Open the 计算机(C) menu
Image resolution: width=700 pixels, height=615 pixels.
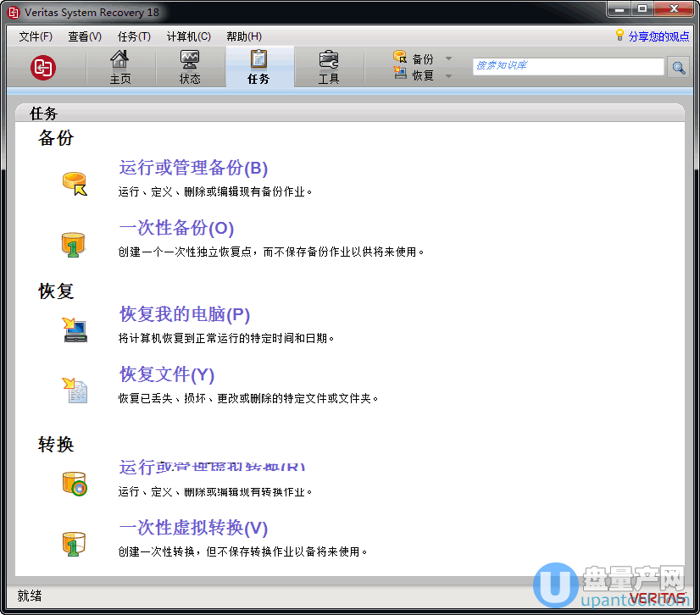(188, 36)
